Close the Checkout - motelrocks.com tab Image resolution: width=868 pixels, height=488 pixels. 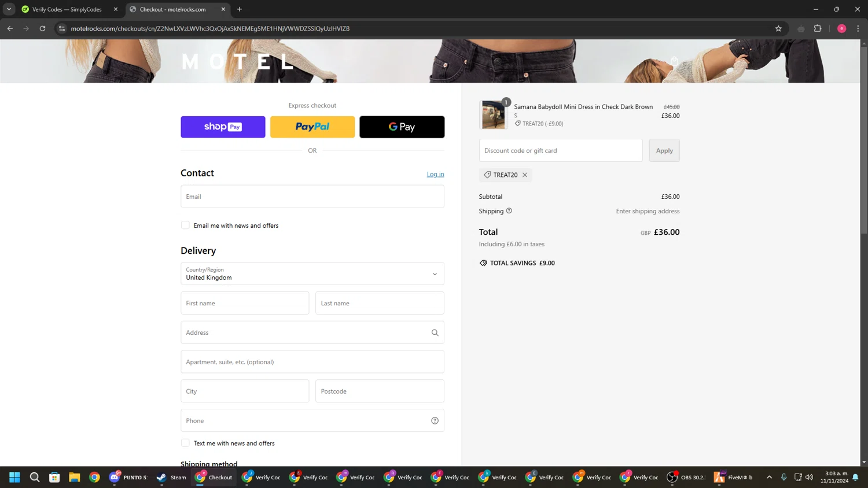[x=223, y=9]
